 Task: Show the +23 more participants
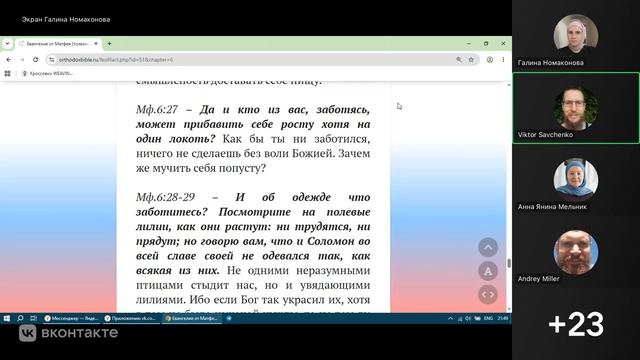[x=576, y=324]
